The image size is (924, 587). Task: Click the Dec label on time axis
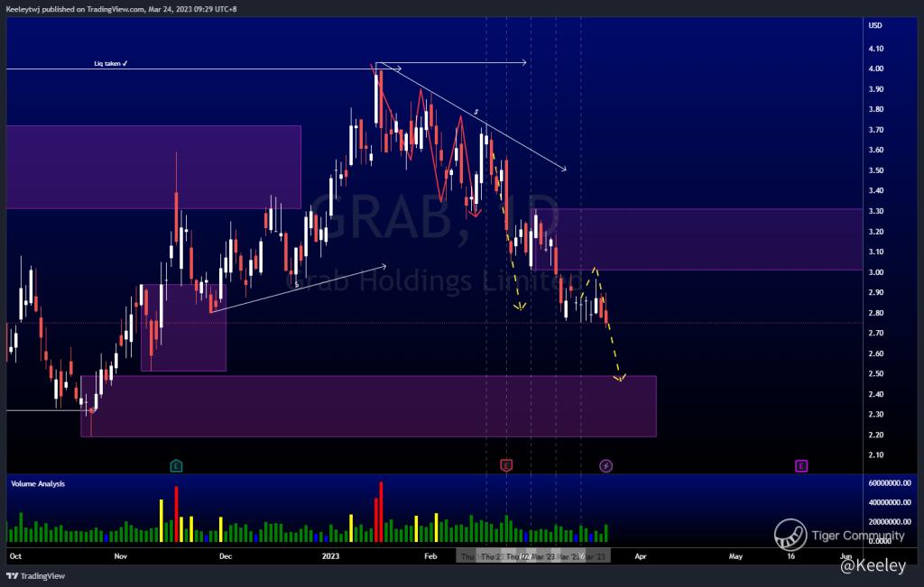[x=226, y=556]
